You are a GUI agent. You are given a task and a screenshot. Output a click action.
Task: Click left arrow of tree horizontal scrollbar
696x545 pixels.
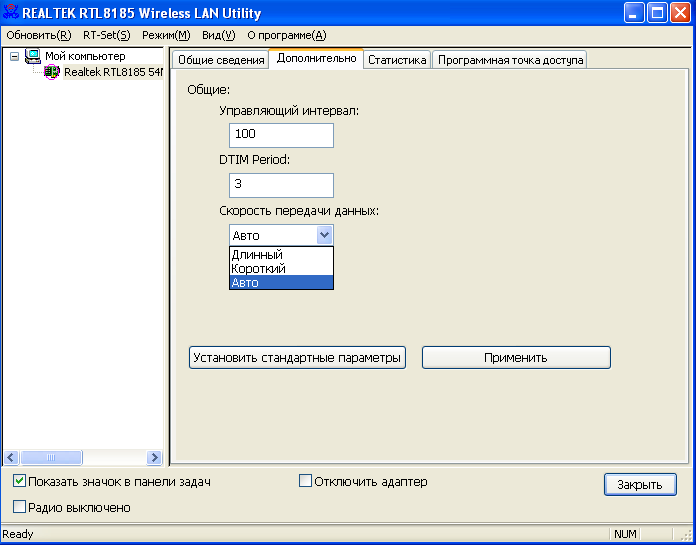point(12,458)
